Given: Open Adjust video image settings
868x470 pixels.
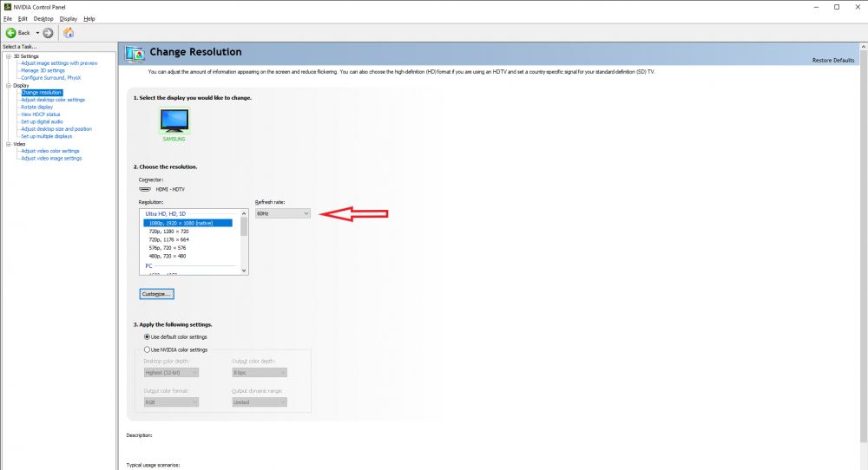Looking at the screenshot, I should point(51,158).
